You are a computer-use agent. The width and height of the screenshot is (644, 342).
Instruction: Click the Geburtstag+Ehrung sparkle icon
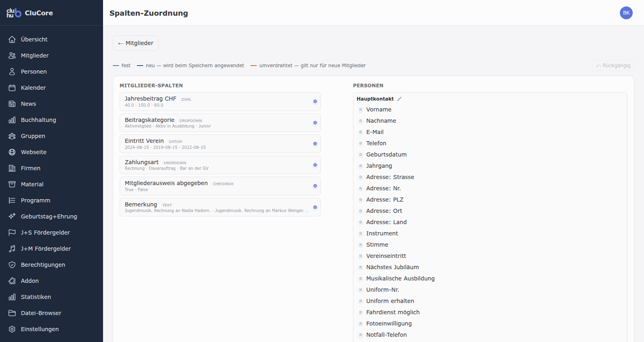[x=12, y=216]
